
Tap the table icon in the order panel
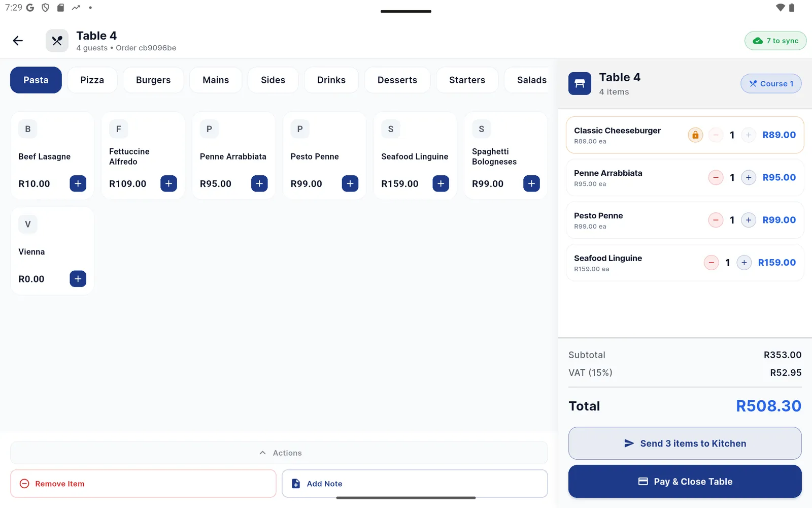click(x=580, y=84)
